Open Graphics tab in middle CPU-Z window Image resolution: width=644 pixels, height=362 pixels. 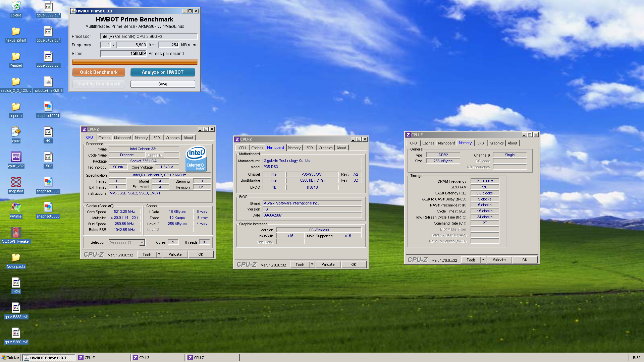[x=325, y=148]
